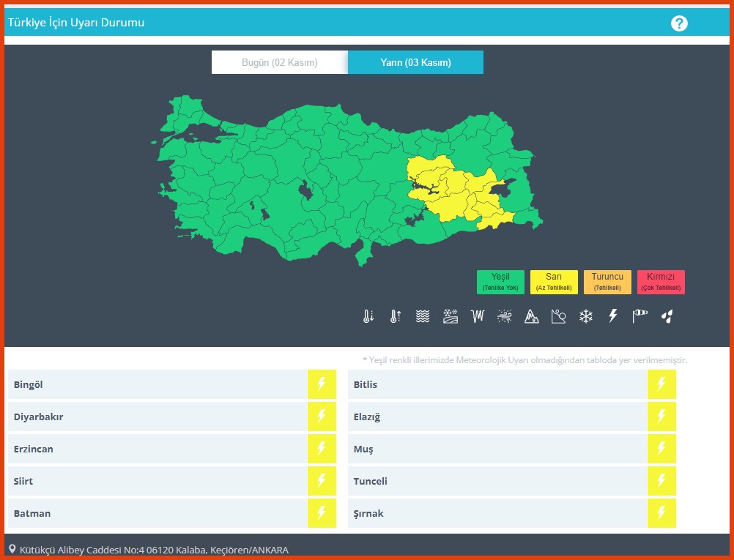Screen dimensions: 734x560
Task: Select the Yarın (03 Kasım) tab
Action: pos(415,62)
